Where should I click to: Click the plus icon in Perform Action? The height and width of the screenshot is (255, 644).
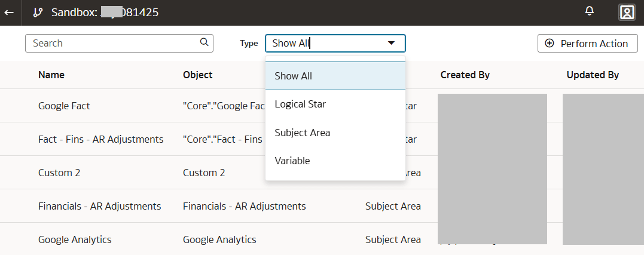pyautogui.click(x=550, y=44)
